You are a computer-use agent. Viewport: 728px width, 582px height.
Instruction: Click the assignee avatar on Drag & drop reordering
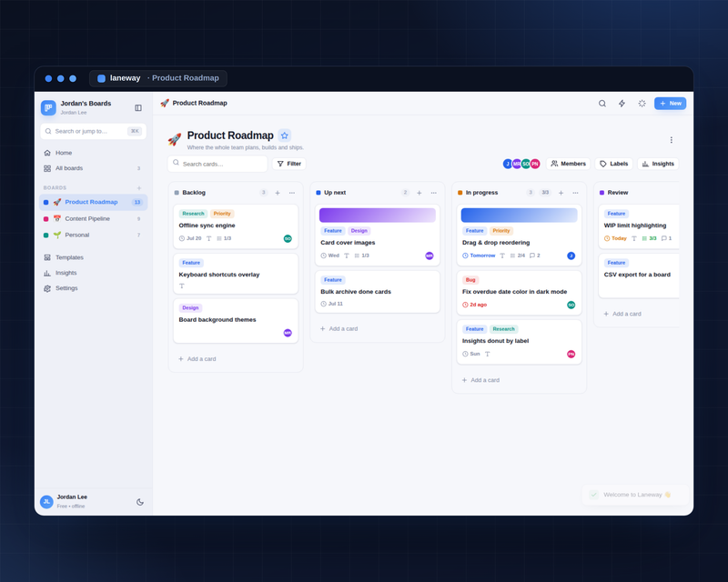[x=571, y=256]
